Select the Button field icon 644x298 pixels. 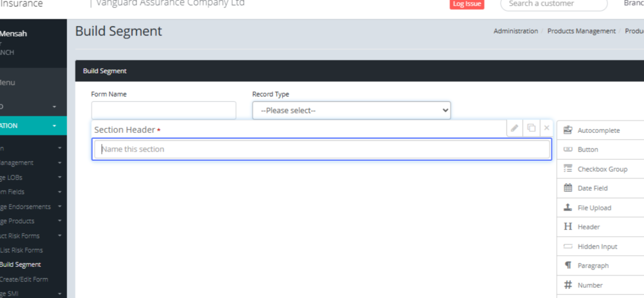click(568, 150)
